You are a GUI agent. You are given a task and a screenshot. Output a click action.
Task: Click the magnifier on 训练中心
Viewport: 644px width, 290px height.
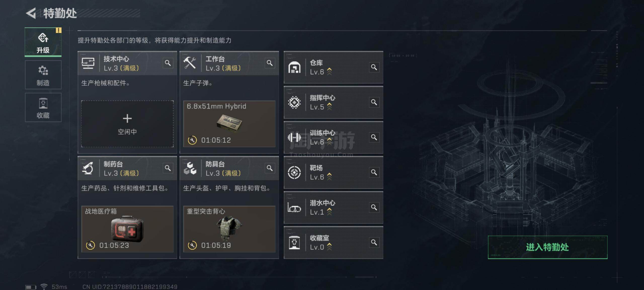coord(374,137)
